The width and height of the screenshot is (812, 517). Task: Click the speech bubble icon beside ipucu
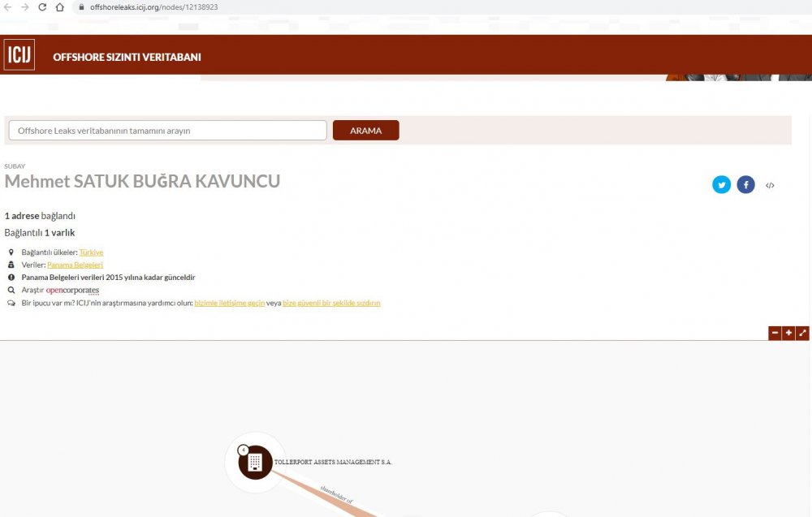pos(11,304)
